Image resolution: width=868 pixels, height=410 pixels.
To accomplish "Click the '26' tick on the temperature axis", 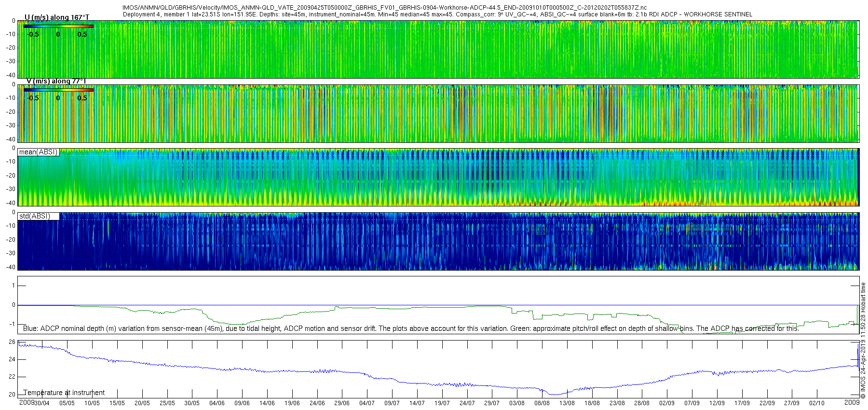I will point(12,342).
